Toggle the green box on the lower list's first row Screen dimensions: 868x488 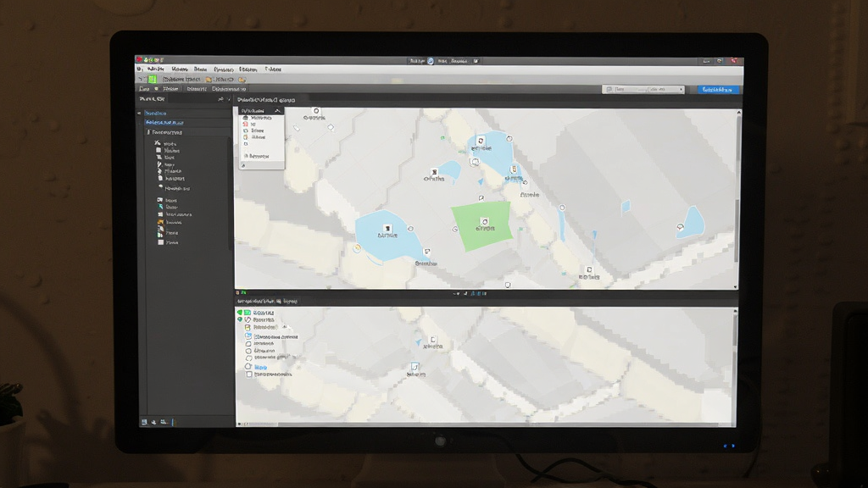[x=248, y=313]
